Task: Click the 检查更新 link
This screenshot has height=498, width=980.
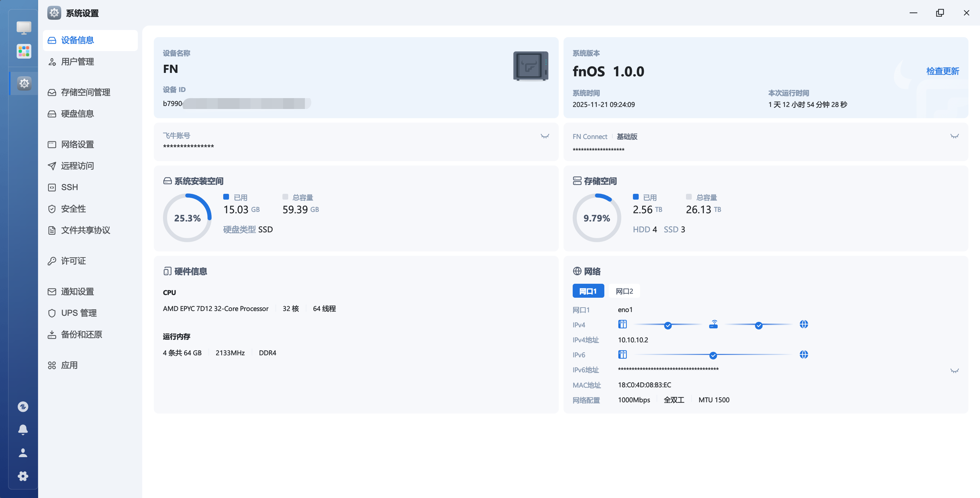Action: (x=942, y=71)
